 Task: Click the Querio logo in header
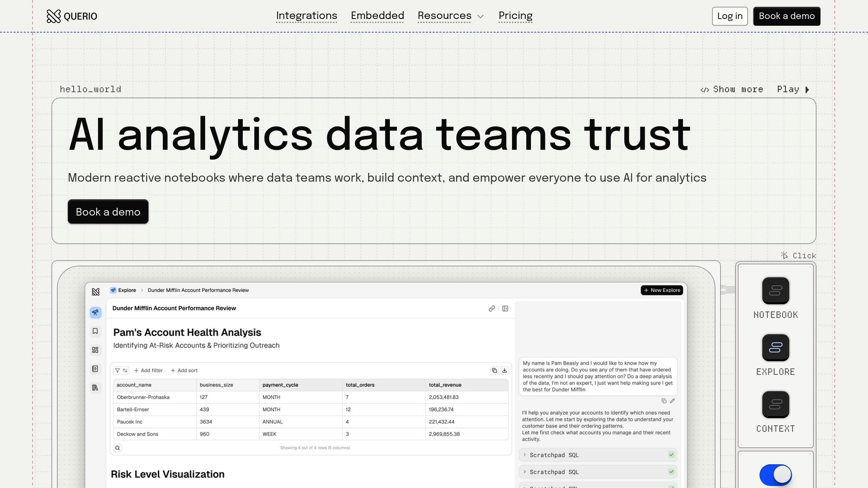72,16
